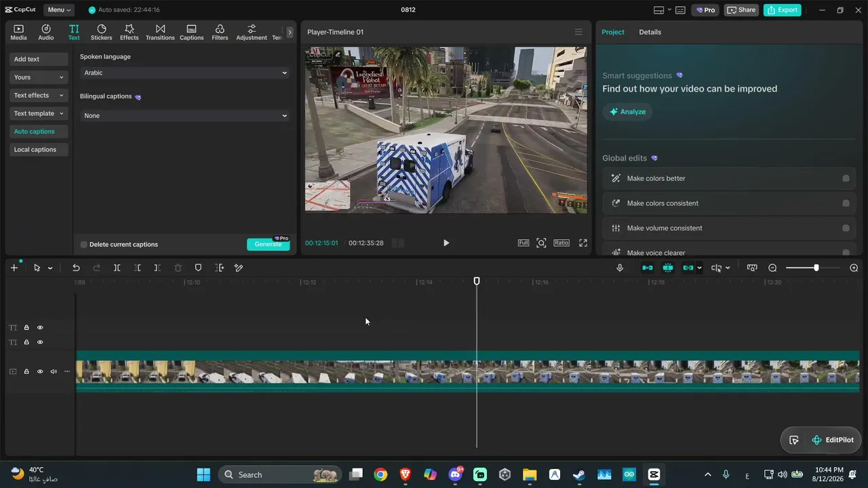Image resolution: width=868 pixels, height=488 pixels.
Task: Click the record voiceover microphone icon
Action: [x=620, y=268]
